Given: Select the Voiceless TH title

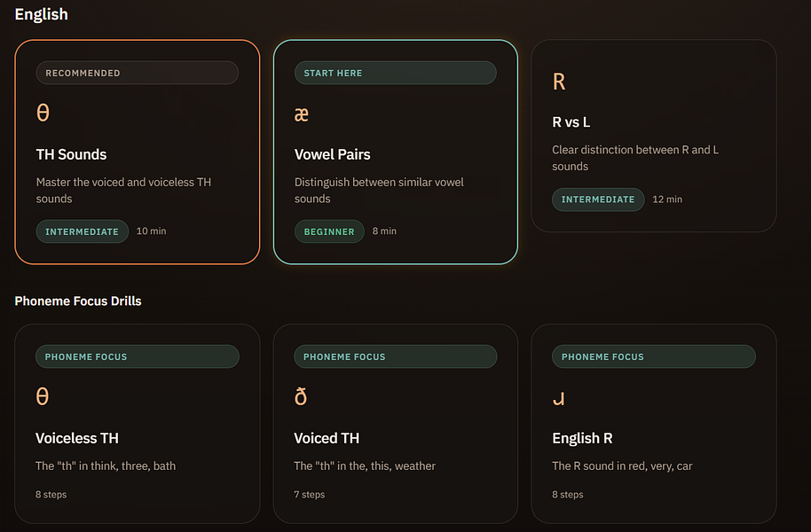Looking at the screenshot, I should (x=77, y=438).
